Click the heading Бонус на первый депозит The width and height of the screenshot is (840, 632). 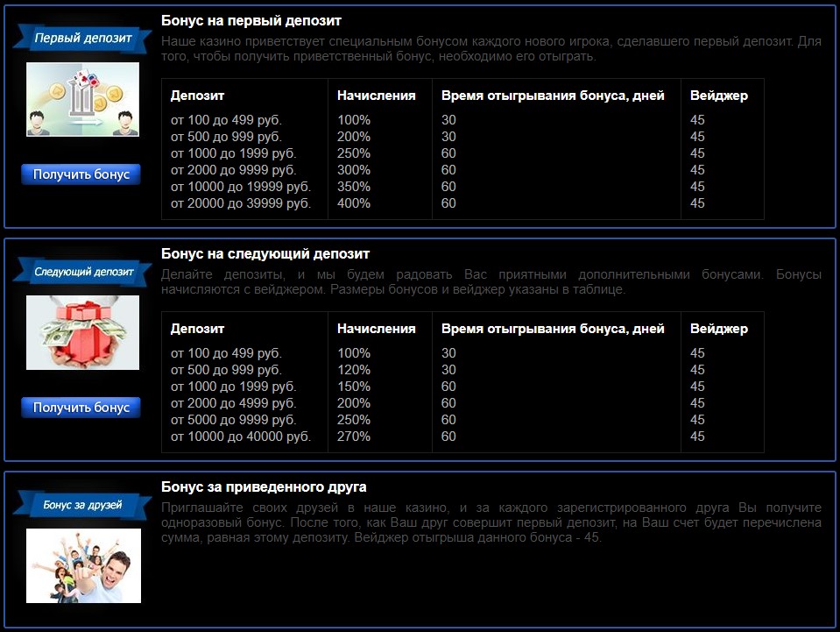[x=251, y=20]
